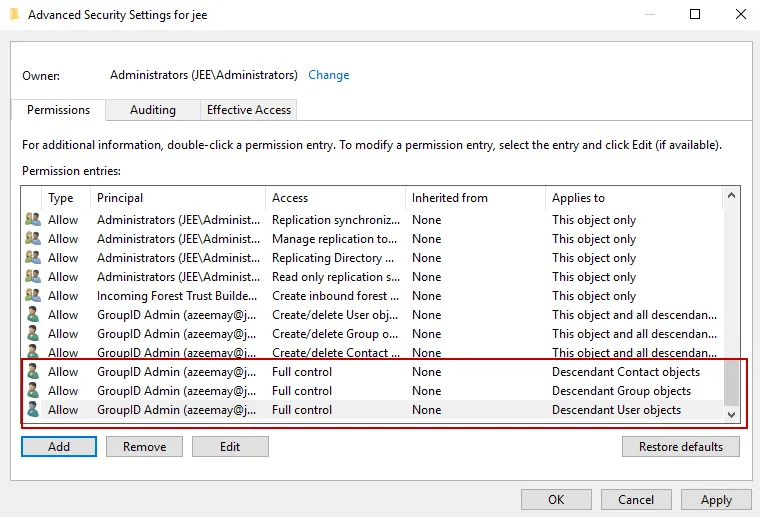Select the Create/delete Group objects entry

(x=372, y=333)
